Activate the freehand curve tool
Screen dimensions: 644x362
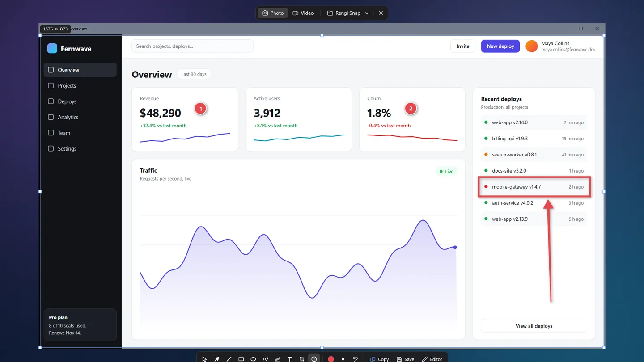pos(265,359)
